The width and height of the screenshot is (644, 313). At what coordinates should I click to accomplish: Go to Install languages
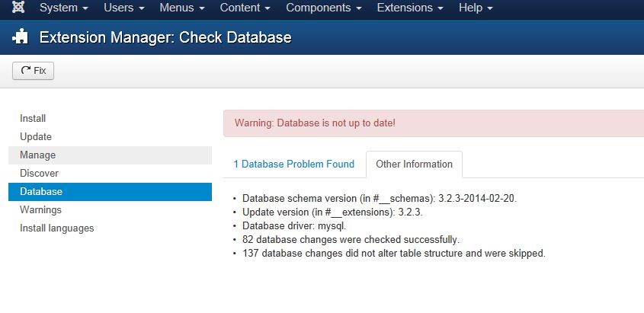click(57, 228)
